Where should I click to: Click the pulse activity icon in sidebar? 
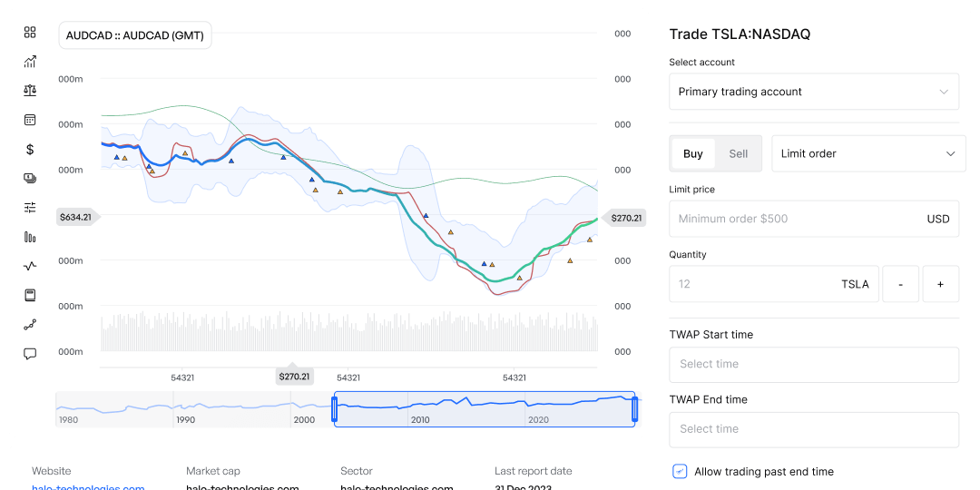pyautogui.click(x=30, y=266)
